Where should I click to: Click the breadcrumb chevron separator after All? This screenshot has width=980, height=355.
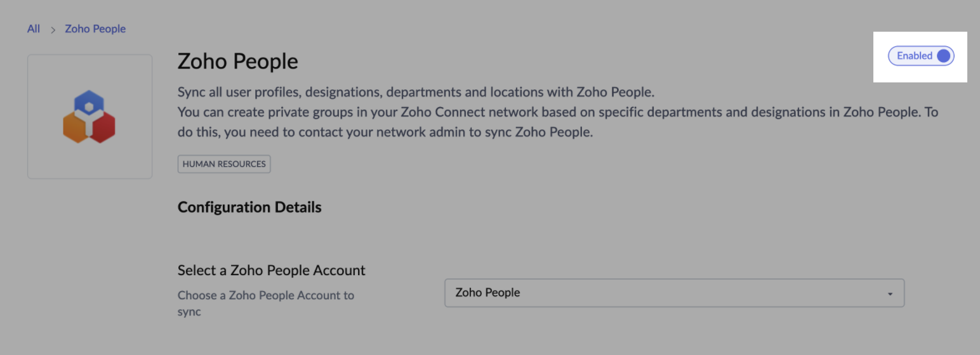53,30
